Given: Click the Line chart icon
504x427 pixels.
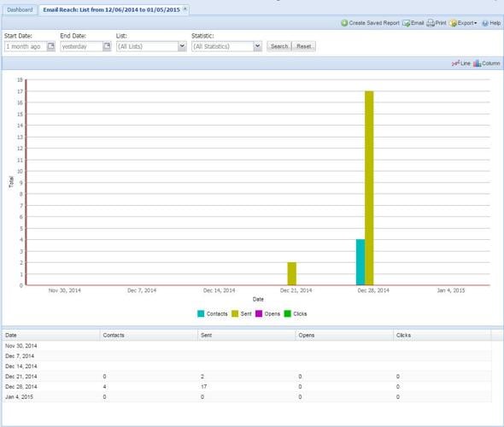Looking at the screenshot, I should point(455,63).
